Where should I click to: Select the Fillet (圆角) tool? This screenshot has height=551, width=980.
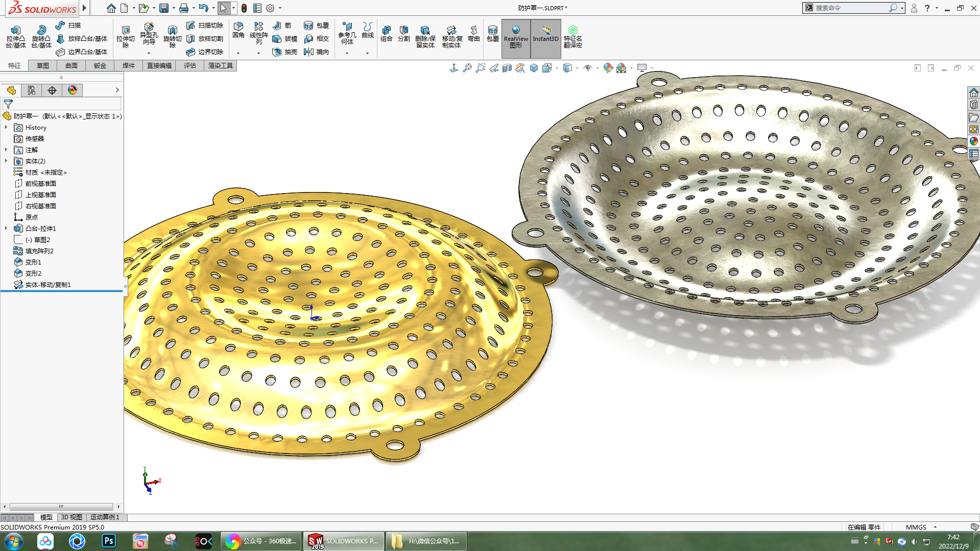238,31
